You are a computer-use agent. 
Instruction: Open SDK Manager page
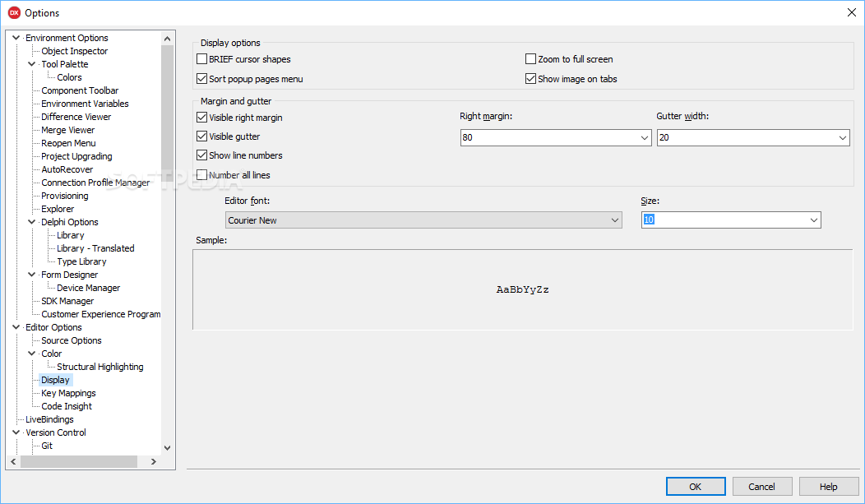coord(67,301)
